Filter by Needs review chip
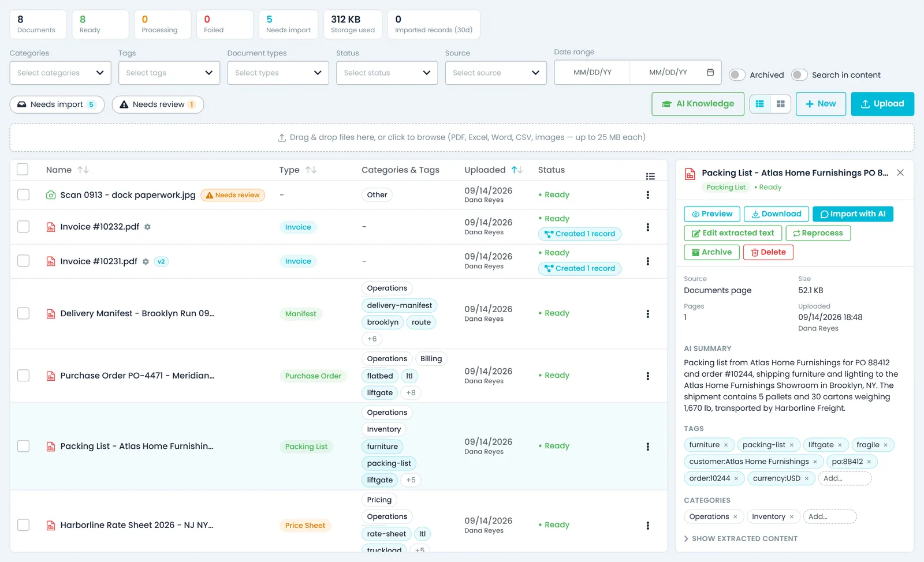The height and width of the screenshot is (562, 924). click(158, 104)
